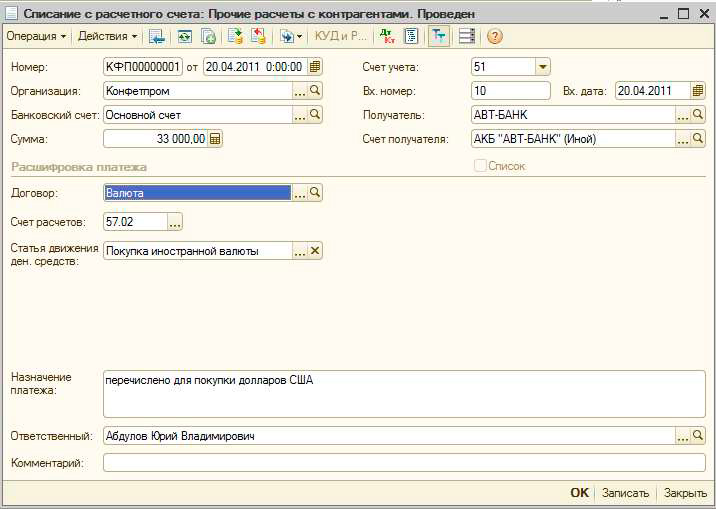Open the Действия menu

108,36
